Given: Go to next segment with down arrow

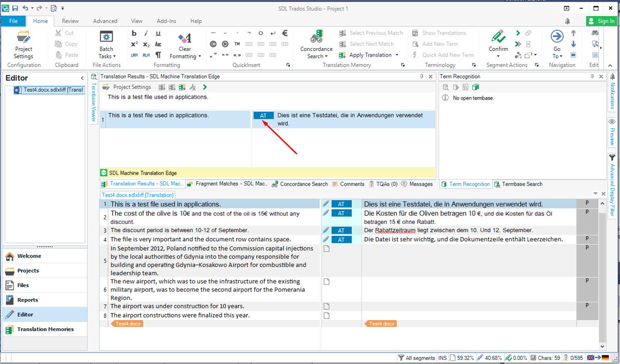Looking at the screenshot, I should [574, 44].
